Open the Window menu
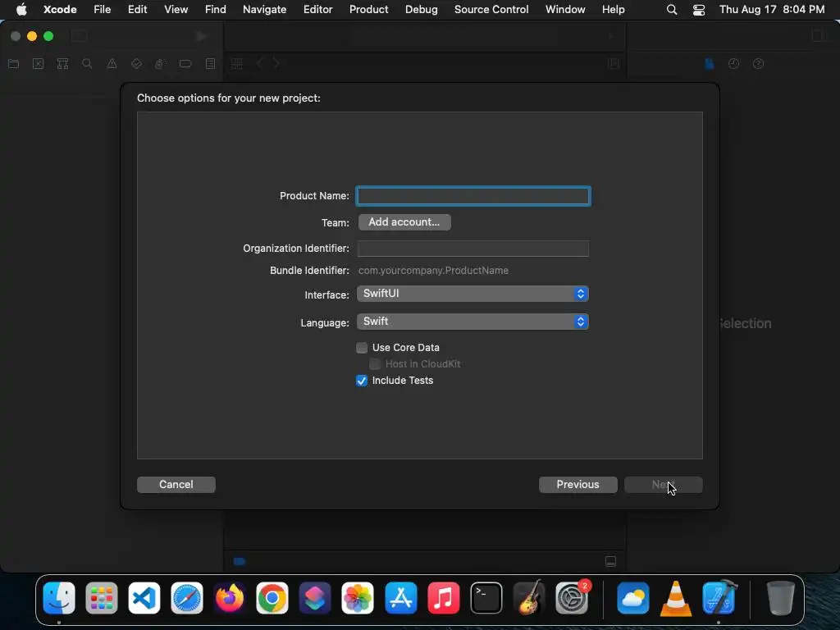This screenshot has width=840, height=630. click(565, 9)
